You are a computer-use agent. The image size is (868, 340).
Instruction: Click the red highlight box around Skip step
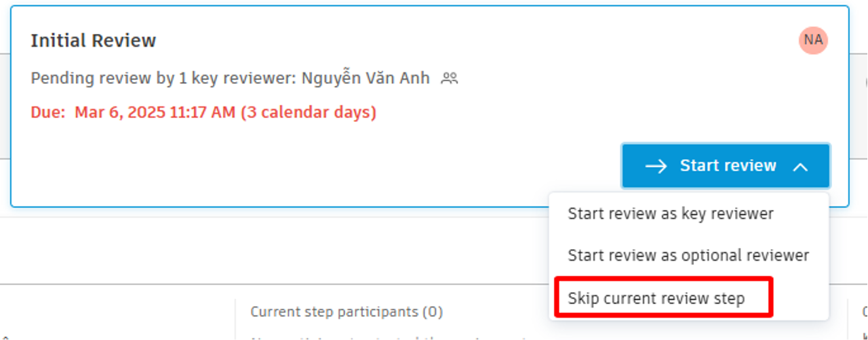pyautogui.click(x=663, y=296)
